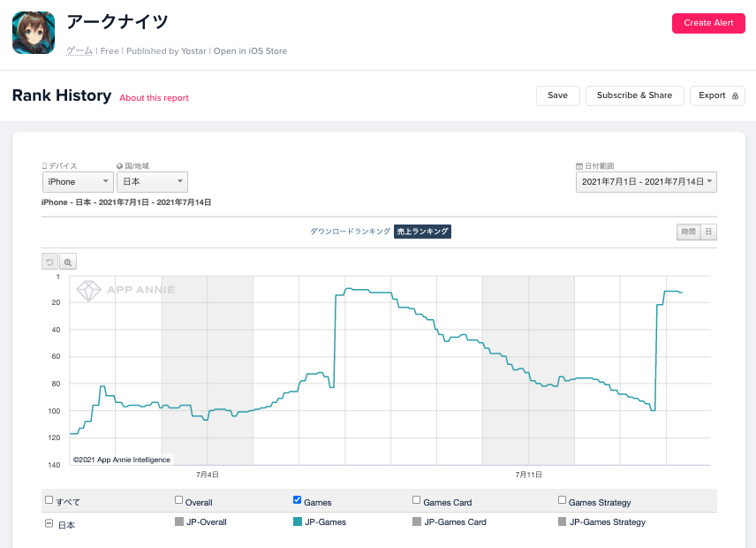
Task: Click the chart zoom magnifier icon
Action: tap(68, 262)
